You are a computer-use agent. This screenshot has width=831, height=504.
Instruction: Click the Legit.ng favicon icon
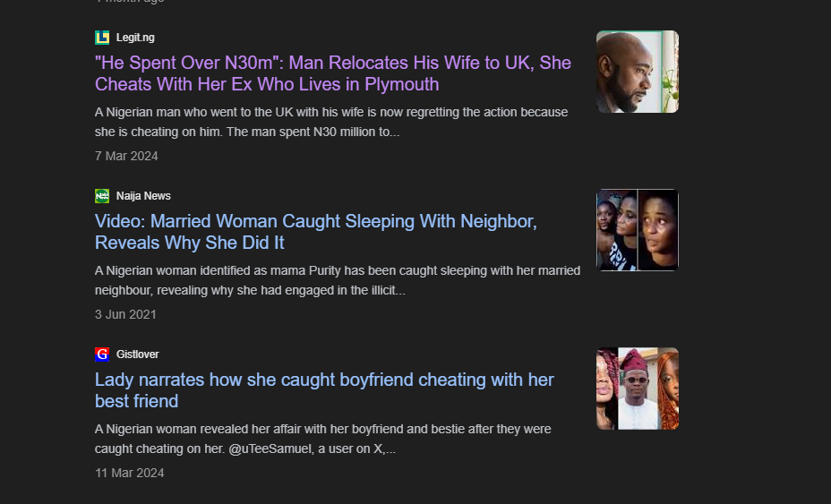pos(102,38)
